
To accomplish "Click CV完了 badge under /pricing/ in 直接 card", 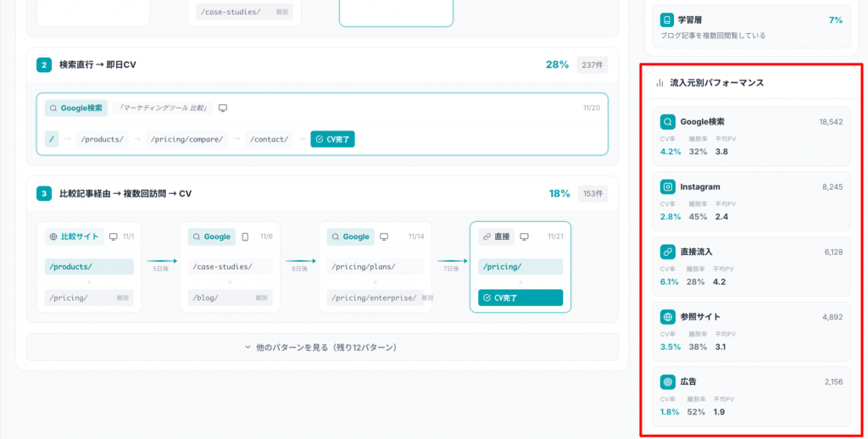I will click(520, 298).
